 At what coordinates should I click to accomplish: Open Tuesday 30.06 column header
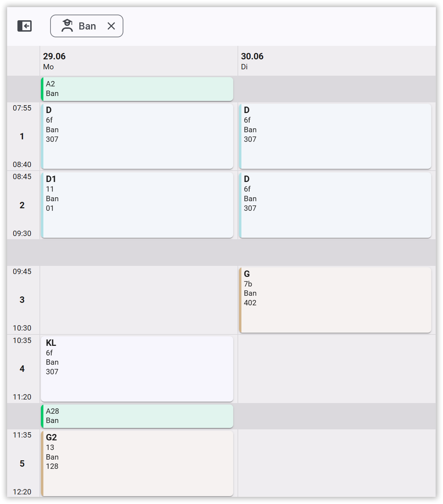(x=337, y=61)
